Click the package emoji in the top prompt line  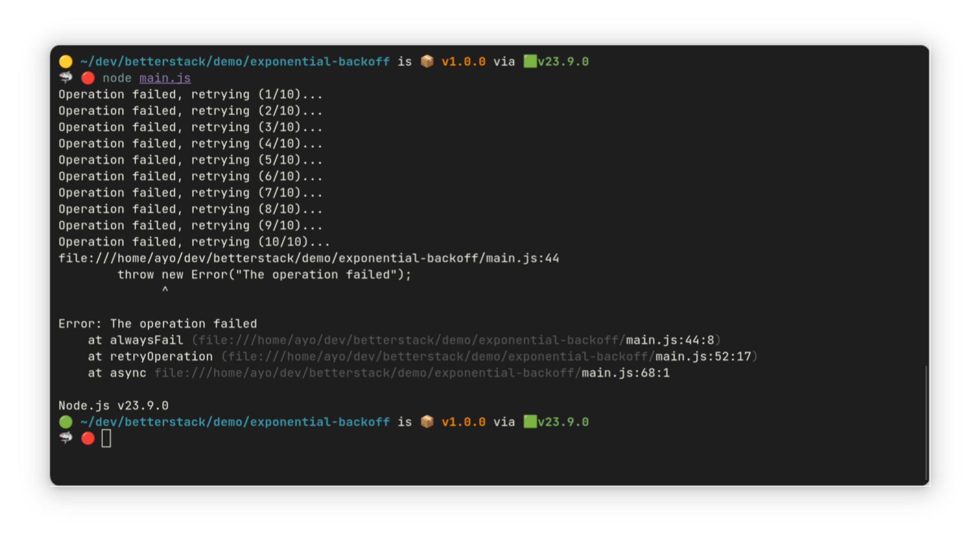click(x=427, y=61)
